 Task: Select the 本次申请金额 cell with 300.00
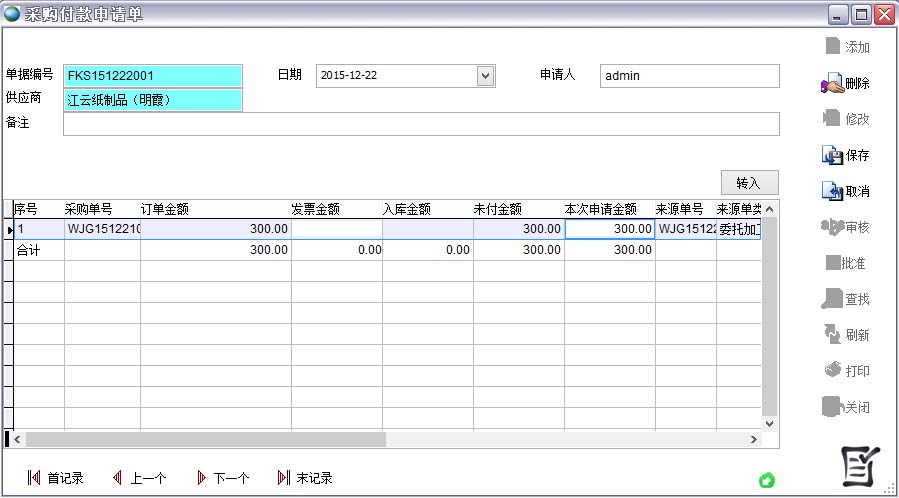pyautogui.click(x=609, y=229)
